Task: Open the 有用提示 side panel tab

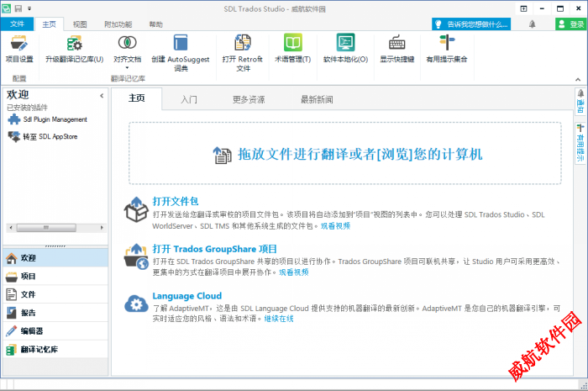Action: click(580, 143)
